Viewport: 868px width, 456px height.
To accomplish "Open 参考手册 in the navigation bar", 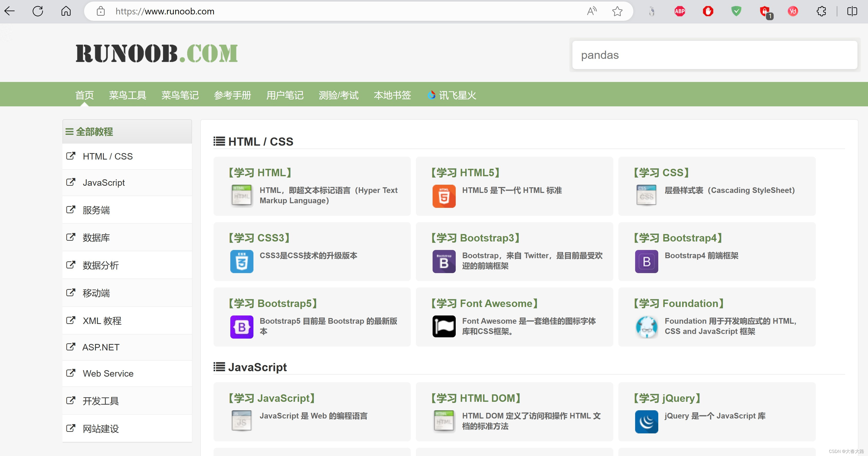I will tap(233, 95).
